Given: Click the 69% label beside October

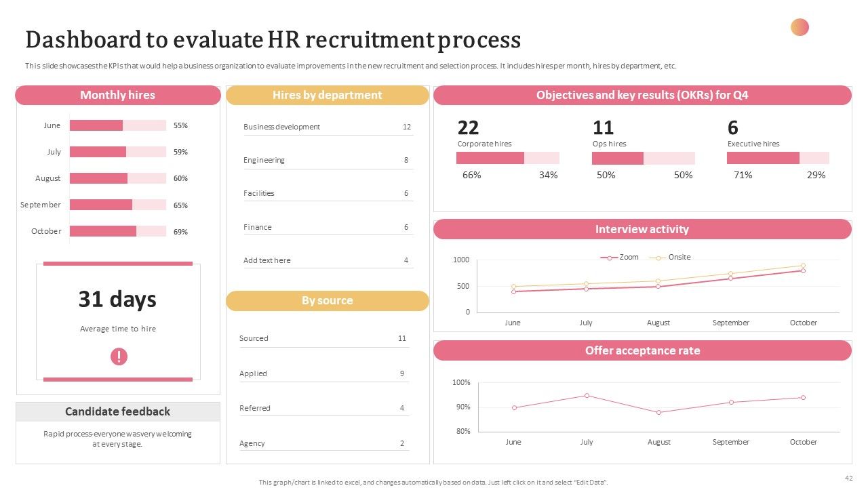Looking at the screenshot, I should [x=180, y=232].
